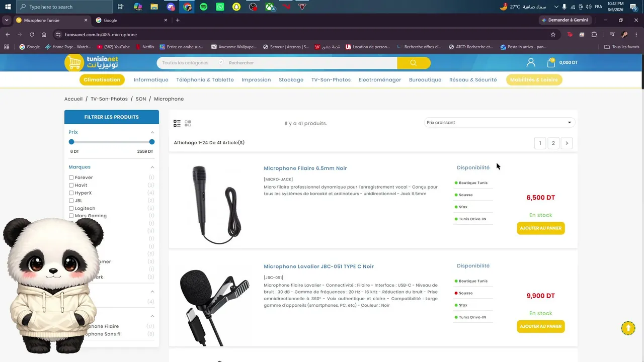Switch to list view layout icon

(177, 123)
